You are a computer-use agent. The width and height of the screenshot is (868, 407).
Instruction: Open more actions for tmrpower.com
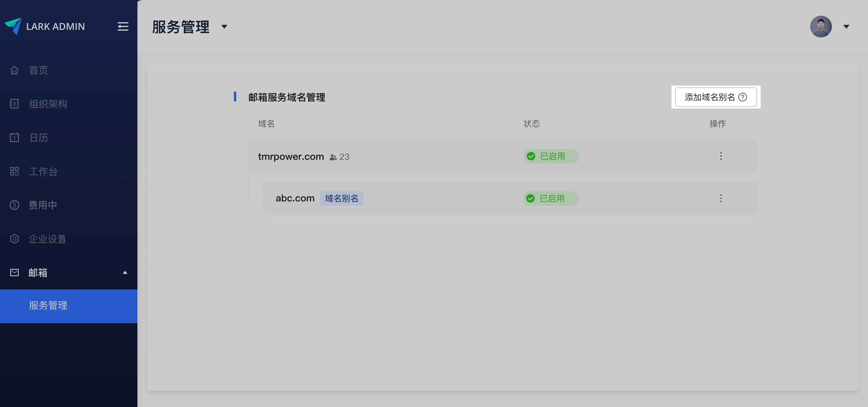click(x=721, y=156)
